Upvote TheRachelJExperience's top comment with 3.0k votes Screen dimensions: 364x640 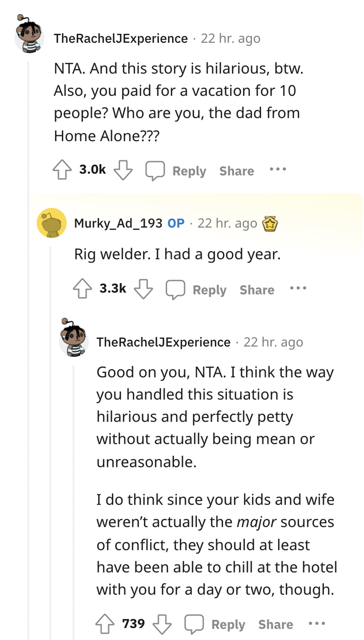coord(63,170)
